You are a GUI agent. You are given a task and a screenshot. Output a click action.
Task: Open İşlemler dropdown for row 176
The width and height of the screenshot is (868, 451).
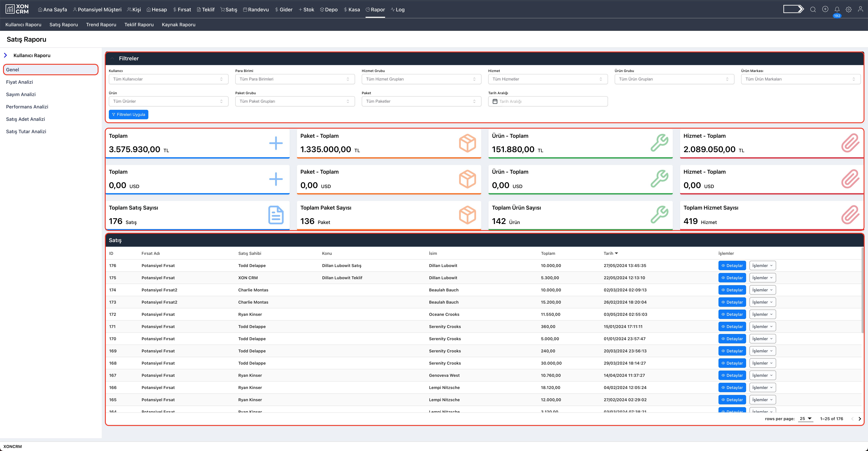(x=763, y=265)
